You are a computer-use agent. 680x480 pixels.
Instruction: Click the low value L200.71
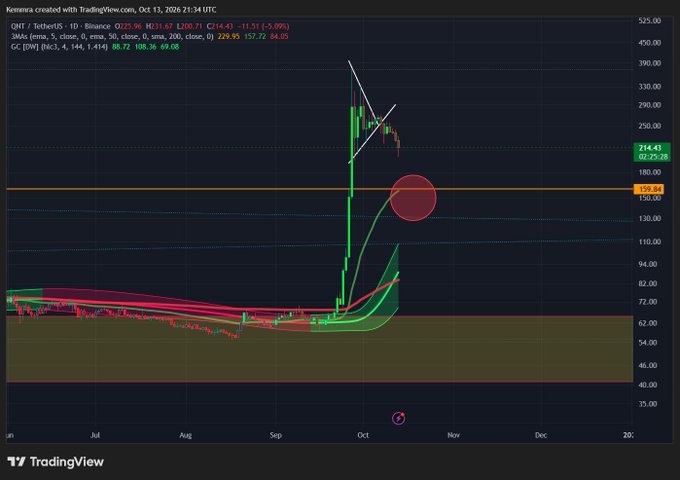pyautogui.click(x=189, y=26)
